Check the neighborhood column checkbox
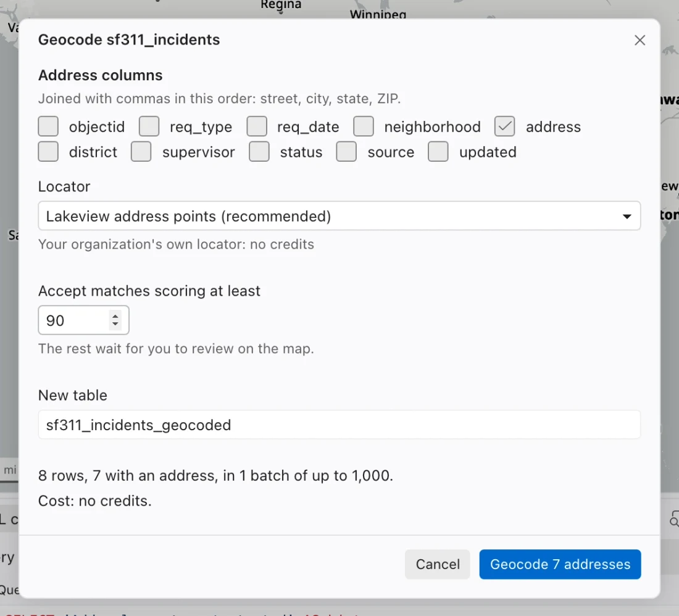Screen dimensions: 679x616 [364, 127]
